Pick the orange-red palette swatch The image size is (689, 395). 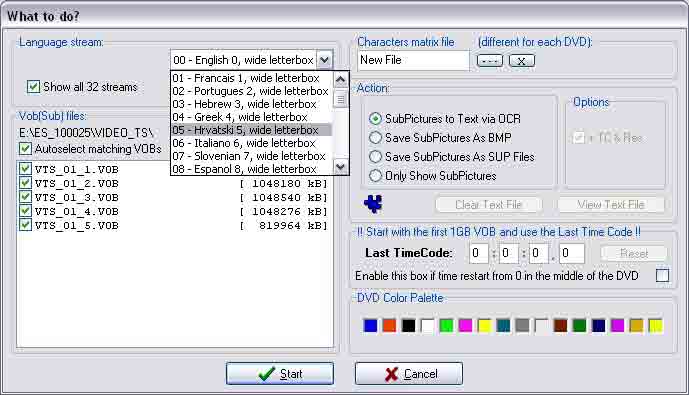coord(389,326)
